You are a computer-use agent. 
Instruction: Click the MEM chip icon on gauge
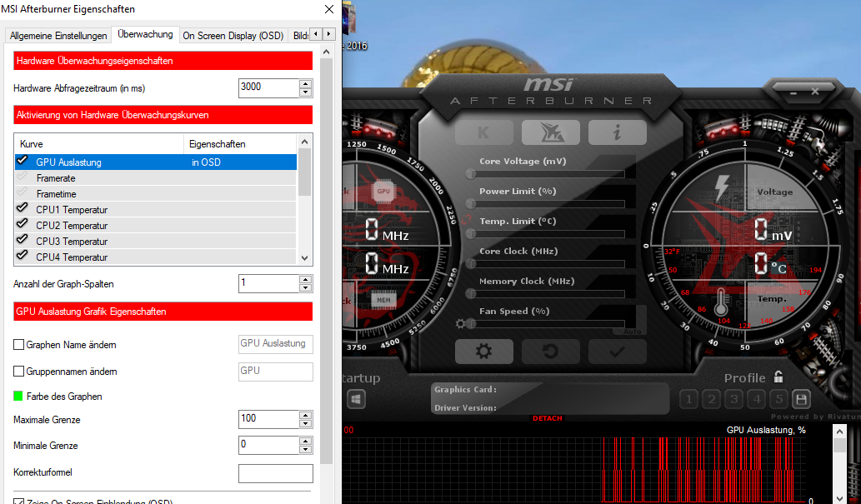(x=383, y=300)
